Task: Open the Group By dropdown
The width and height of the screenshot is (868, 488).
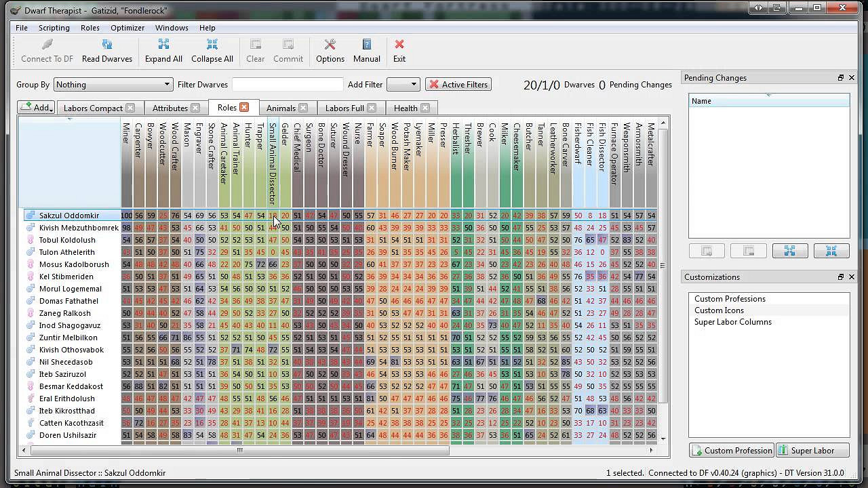Action: pos(113,85)
